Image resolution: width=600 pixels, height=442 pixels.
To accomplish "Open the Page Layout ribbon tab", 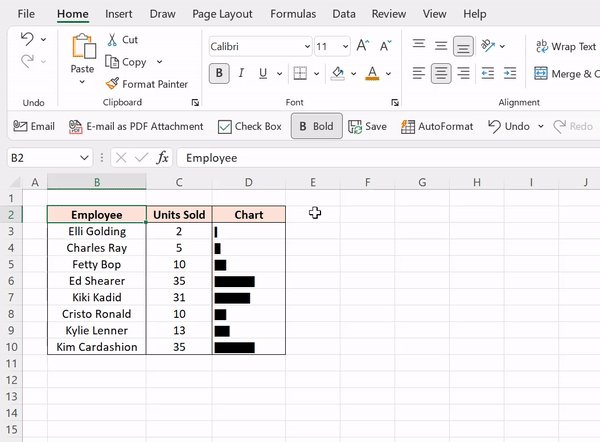I will click(222, 14).
